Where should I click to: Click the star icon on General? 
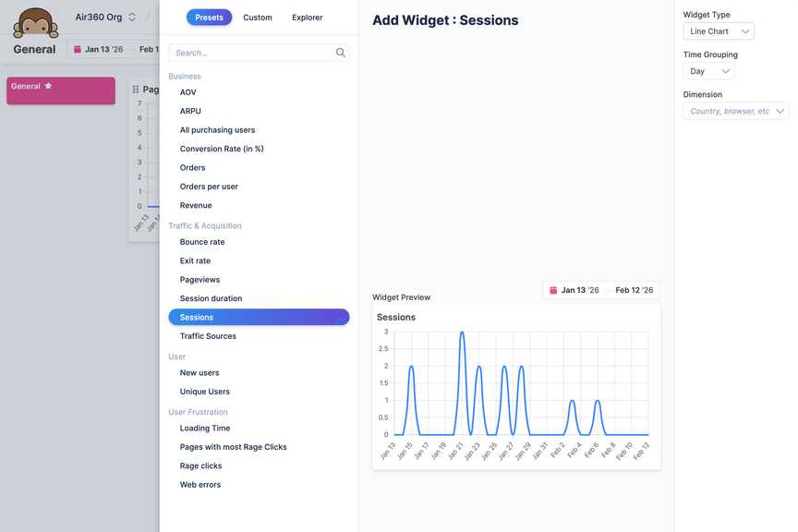click(x=49, y=86)
